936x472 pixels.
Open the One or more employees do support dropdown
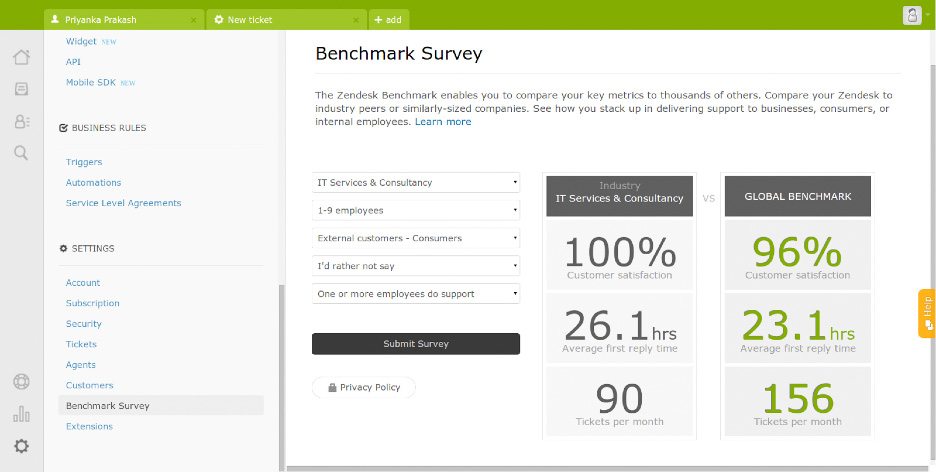point(415,294)
